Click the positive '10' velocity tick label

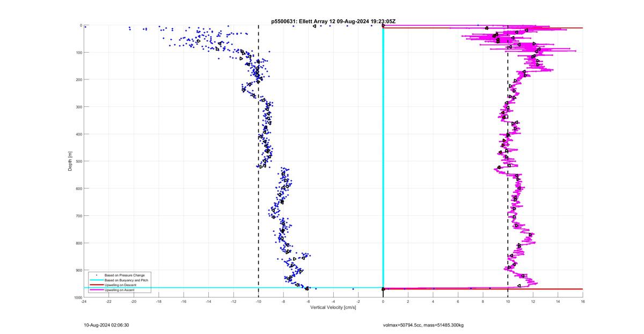click(x=508, y=301)
